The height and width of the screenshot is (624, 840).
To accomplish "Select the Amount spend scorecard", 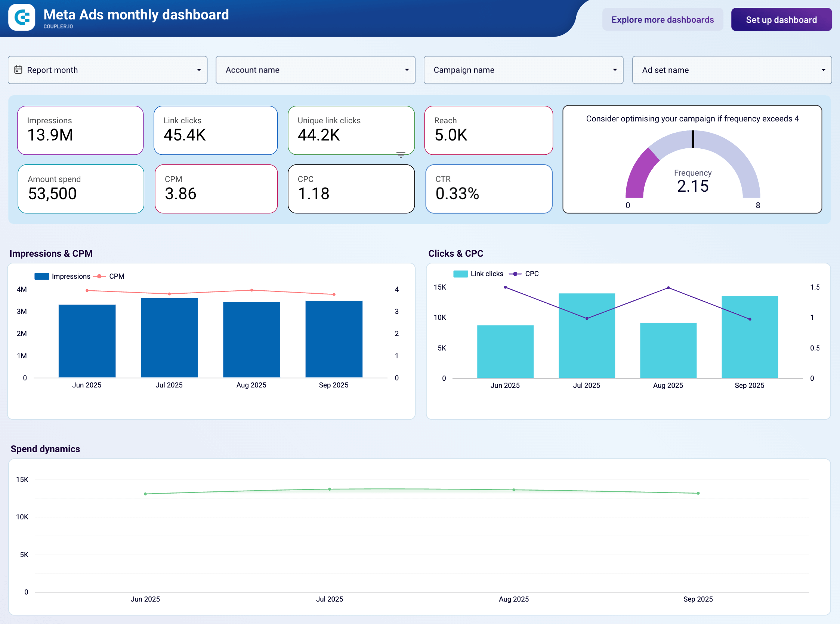I will [x=80, y=188].
